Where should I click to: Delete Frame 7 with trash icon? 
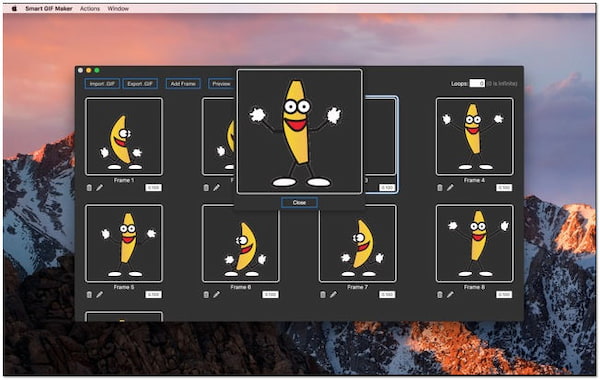323,294
